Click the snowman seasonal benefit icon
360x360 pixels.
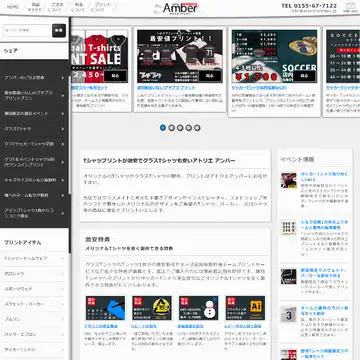tap(199, 308)
